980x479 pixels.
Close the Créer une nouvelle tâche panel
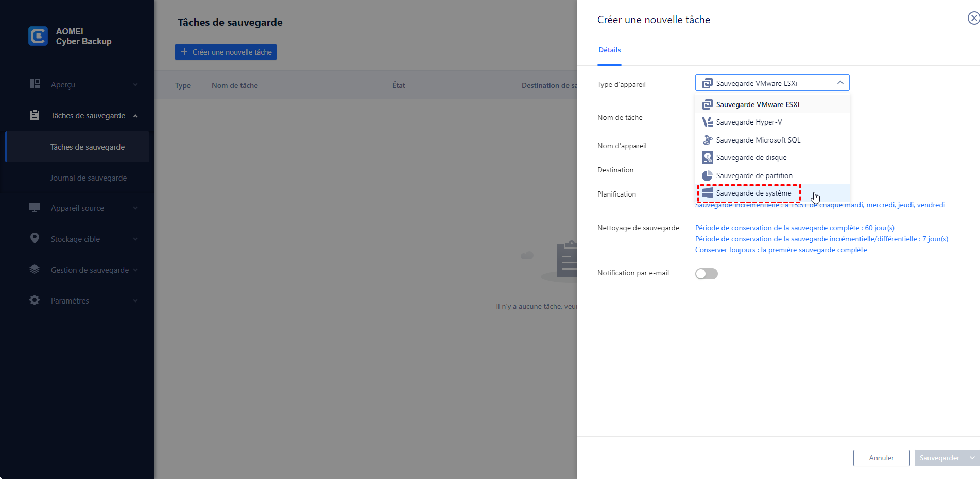coord(973,19)
